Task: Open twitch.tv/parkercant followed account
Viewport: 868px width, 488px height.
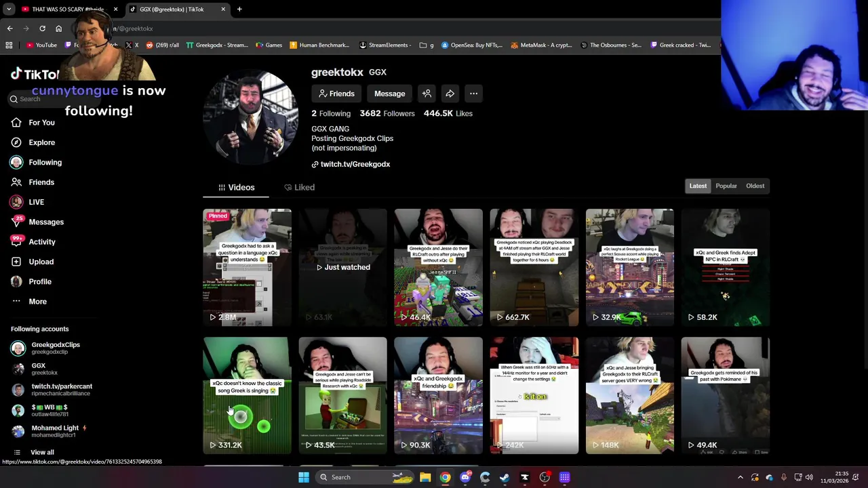Action: tap(52, 390)
